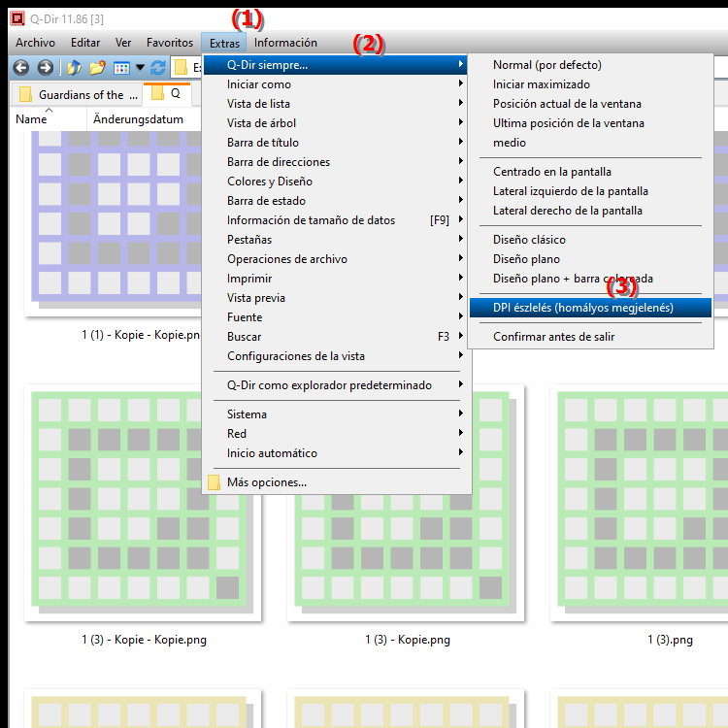Viewport: 728px width, 728px height.
Task: Refresh the current folder view
Action: (157, 68)
